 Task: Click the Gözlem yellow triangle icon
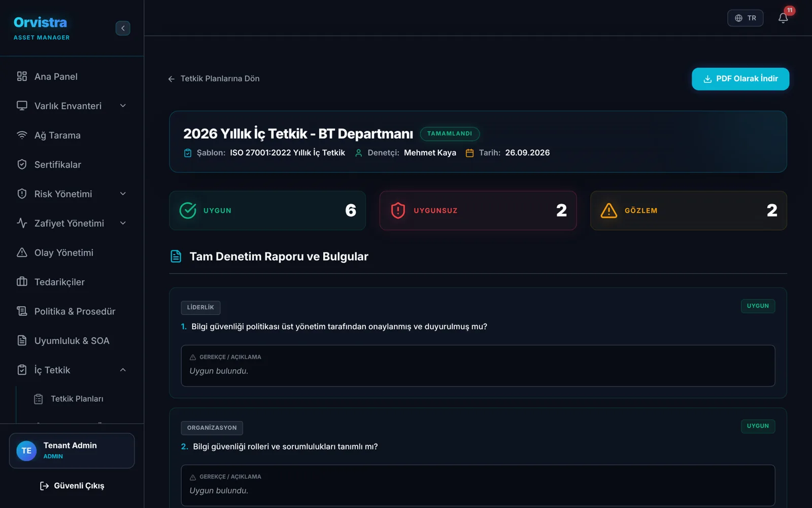point(608,210)
